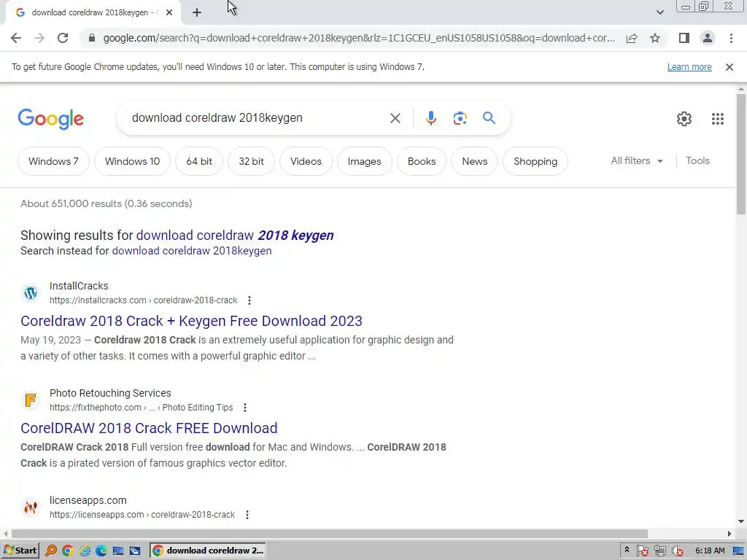
Task: Open the browser side panel
Action: pos(684,38)
